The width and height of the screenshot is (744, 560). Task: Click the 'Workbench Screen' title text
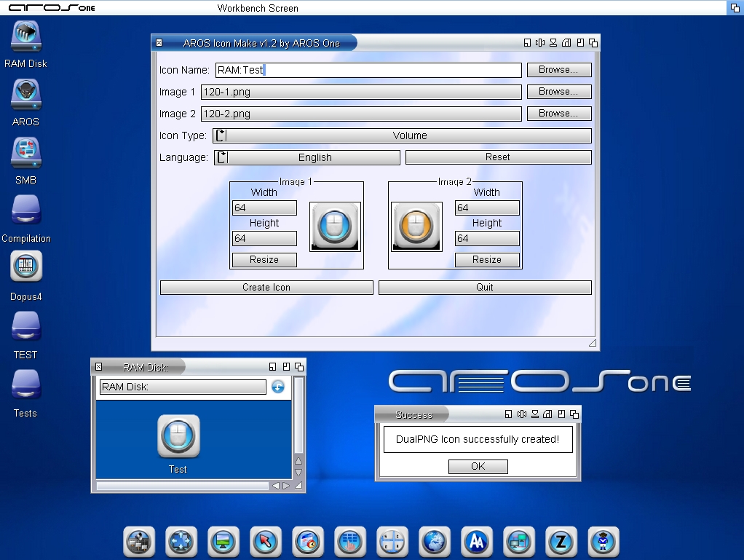coord(258,8)
